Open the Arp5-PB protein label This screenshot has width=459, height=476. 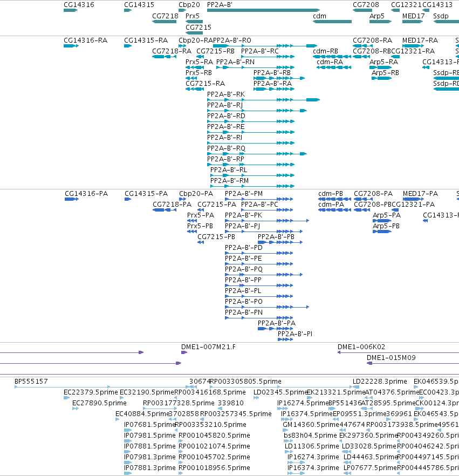(x=386, y=226)
